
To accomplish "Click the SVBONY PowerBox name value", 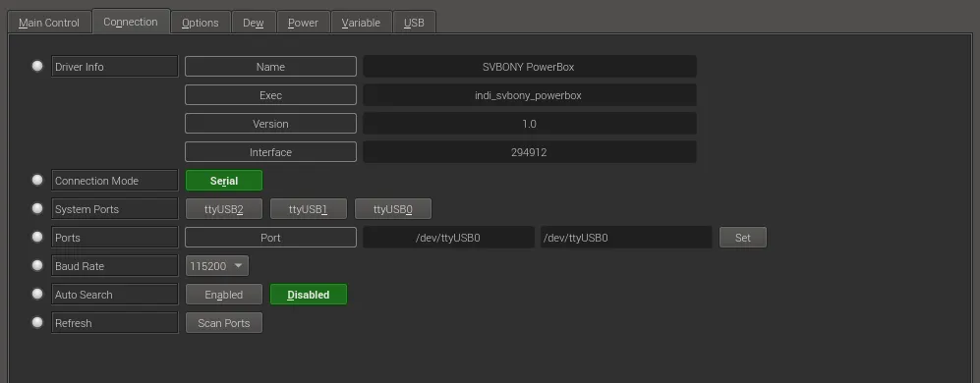I will (530, 66).
